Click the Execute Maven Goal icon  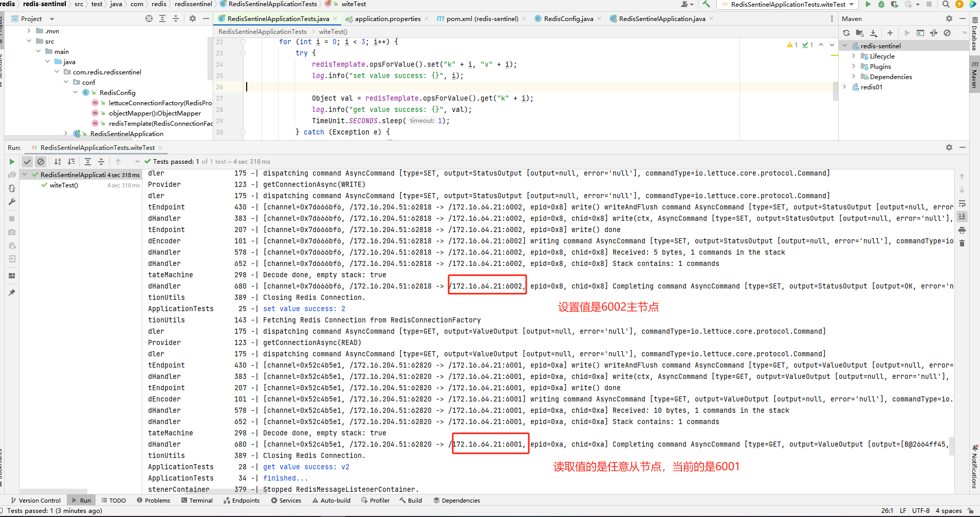pos(920,33)
